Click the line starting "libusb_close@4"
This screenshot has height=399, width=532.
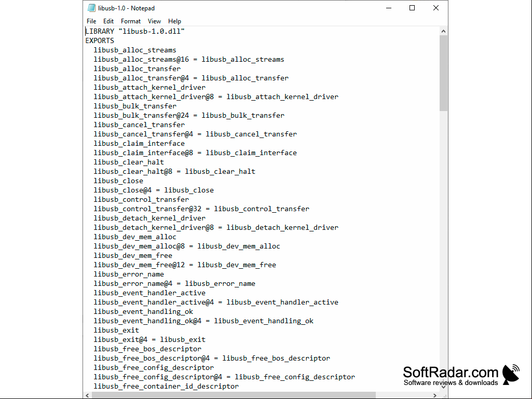[154, 190]
